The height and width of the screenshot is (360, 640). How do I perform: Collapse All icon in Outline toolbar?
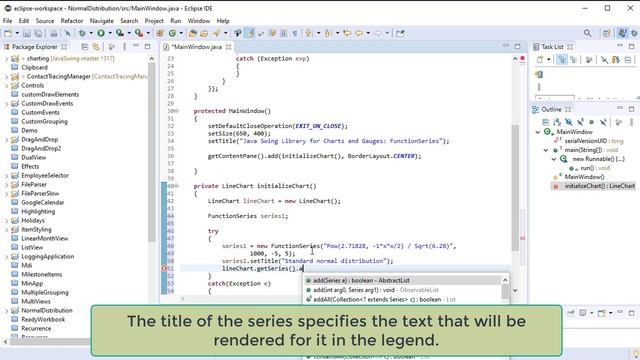pyautogui.click(x=545, y=122)
